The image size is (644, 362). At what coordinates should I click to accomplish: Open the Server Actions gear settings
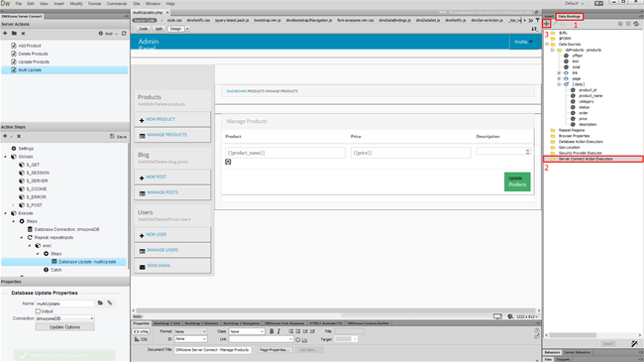(101, 34)
